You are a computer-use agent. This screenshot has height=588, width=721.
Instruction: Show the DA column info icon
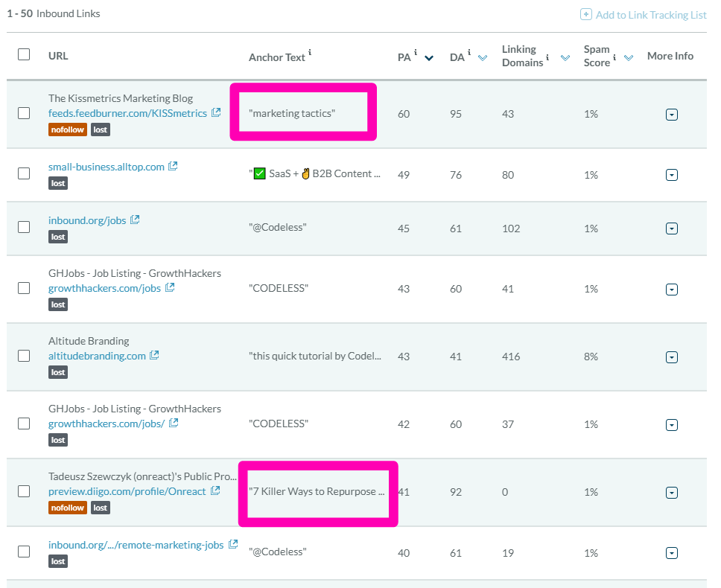(x=469, y=52)
